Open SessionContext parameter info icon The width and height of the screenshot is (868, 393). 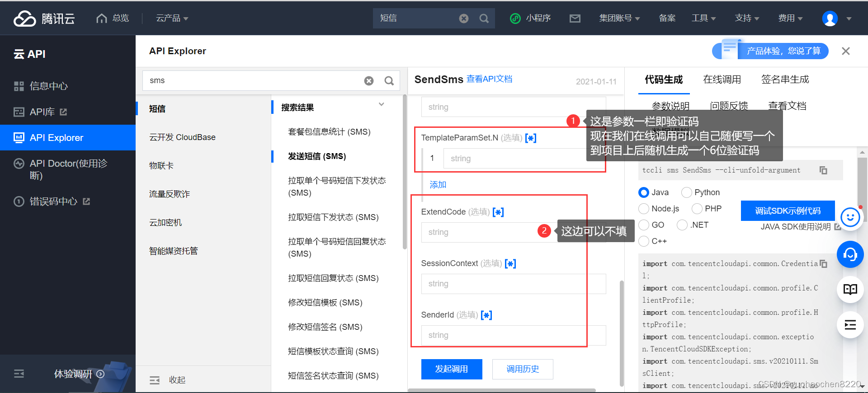click(x=510, y=263)
